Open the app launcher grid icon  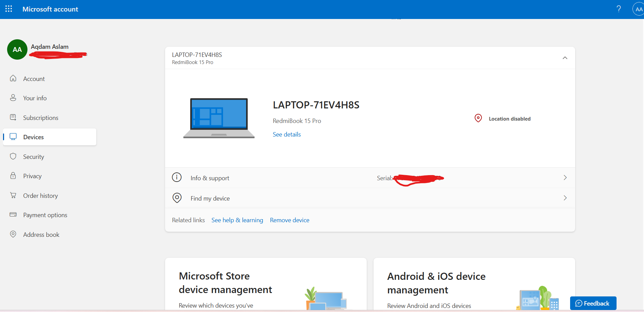pos(9,9)
